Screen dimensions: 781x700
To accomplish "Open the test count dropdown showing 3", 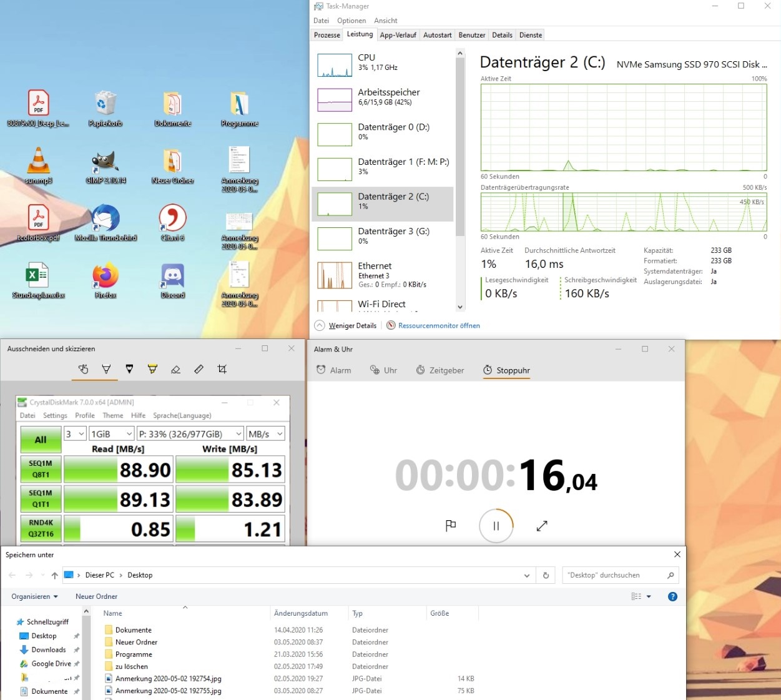I will coord(74,434).
